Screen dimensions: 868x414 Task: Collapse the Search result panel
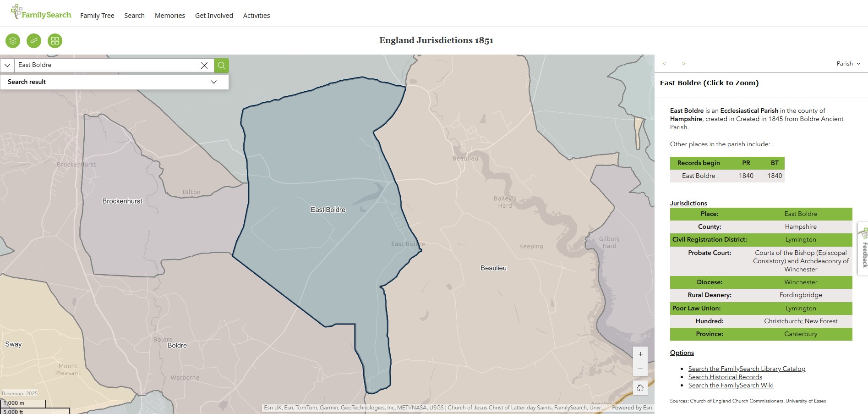(213, 82)
